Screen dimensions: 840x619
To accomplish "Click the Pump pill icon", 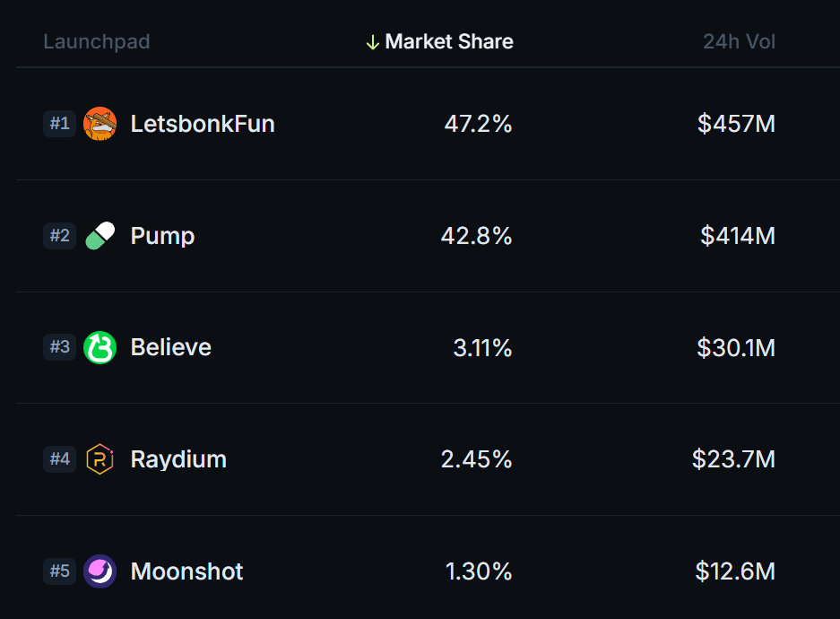I will pos(100,235).
